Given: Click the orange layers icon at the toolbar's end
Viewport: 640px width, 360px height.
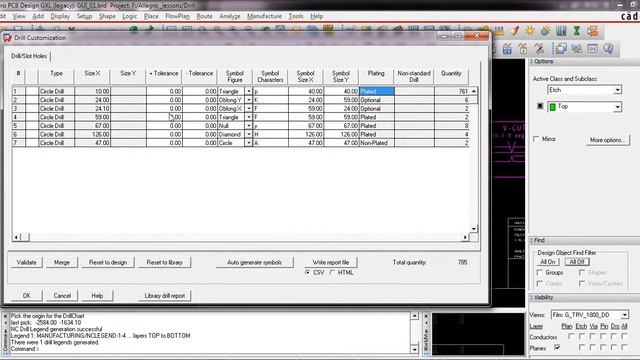Looking at the screenshot, I should click(593, 31).
